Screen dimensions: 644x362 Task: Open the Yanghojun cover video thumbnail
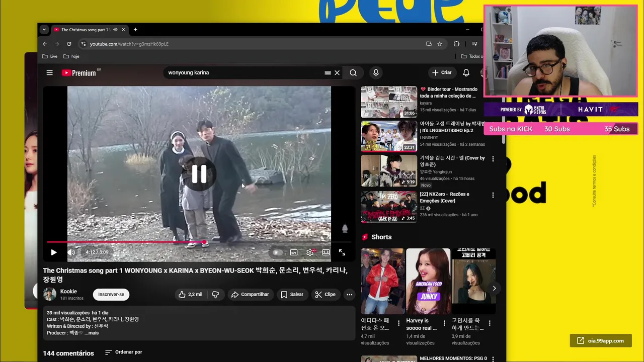pyautogui.click(x=389, y=170)
